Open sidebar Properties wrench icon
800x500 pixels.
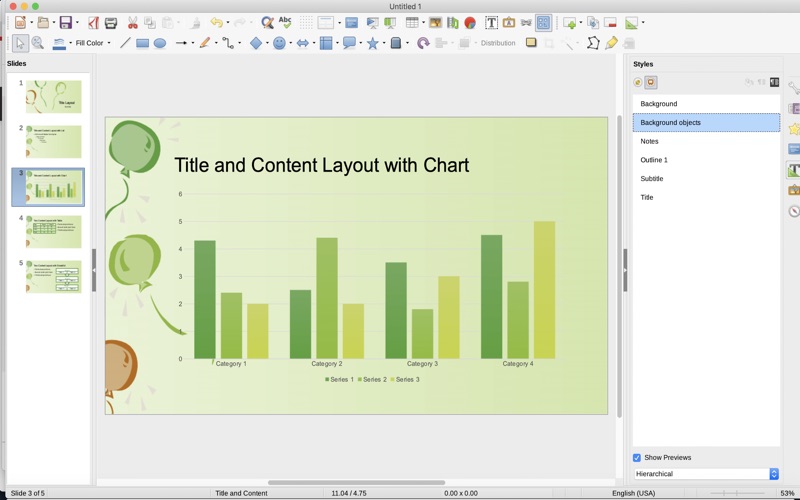pyautogui.click(x=794, y=88)
